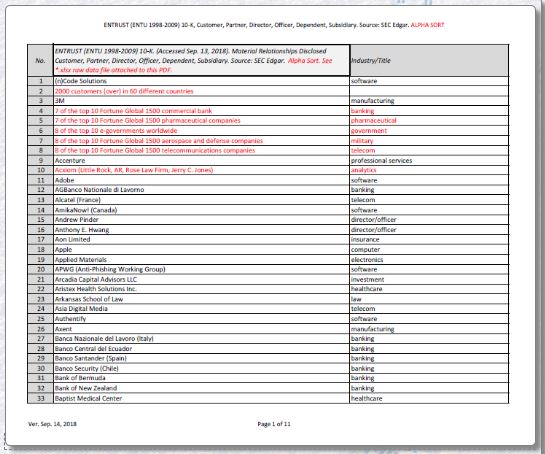Select 'Banco Central del Ecuador'
Viewport: 545px width, 454px height.
pos(93,349)
